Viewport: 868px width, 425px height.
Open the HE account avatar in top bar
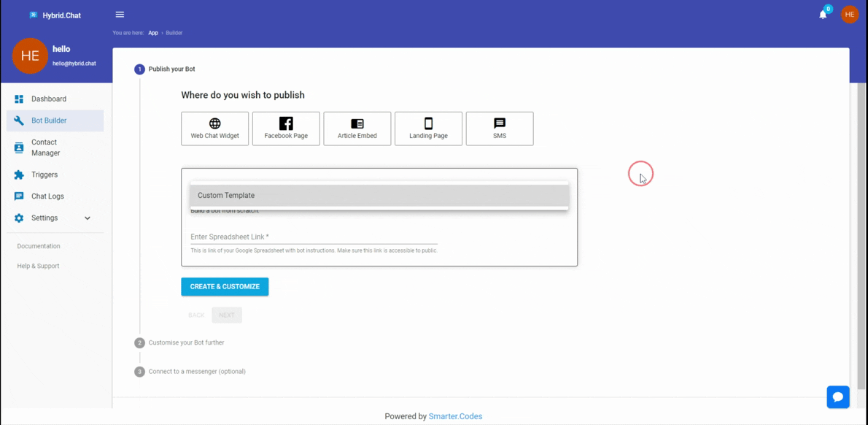850,15
